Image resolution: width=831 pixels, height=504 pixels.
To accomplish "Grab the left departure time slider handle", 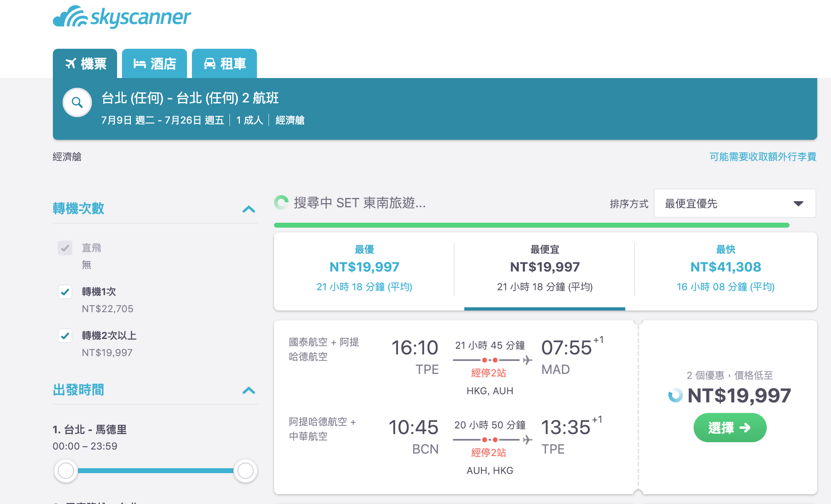I will point(66,471).
